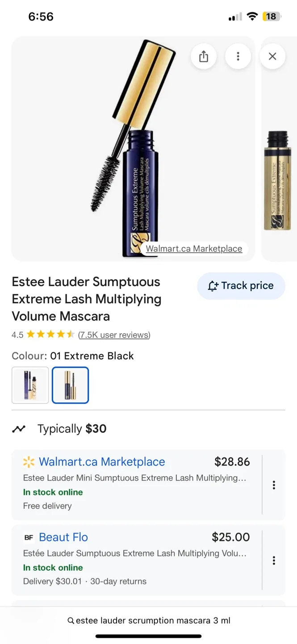
Task: Close the product detail overlay
Action: (272, 56)
